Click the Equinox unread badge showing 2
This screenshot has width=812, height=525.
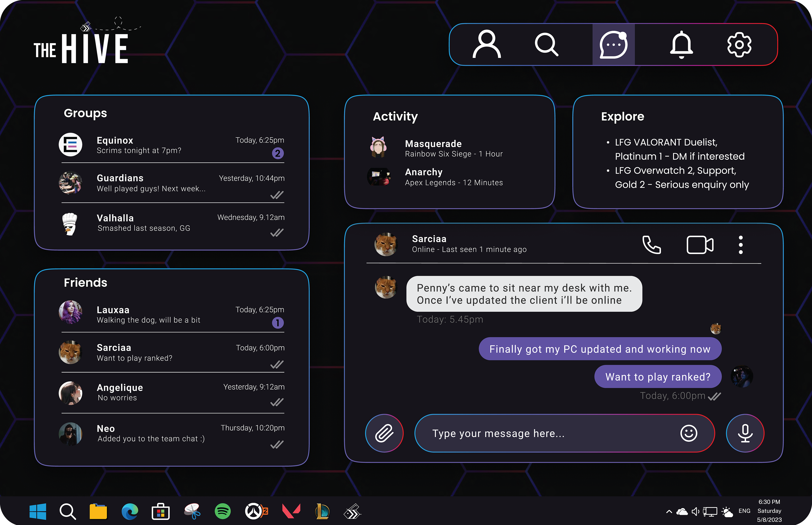tap(278, 153)
